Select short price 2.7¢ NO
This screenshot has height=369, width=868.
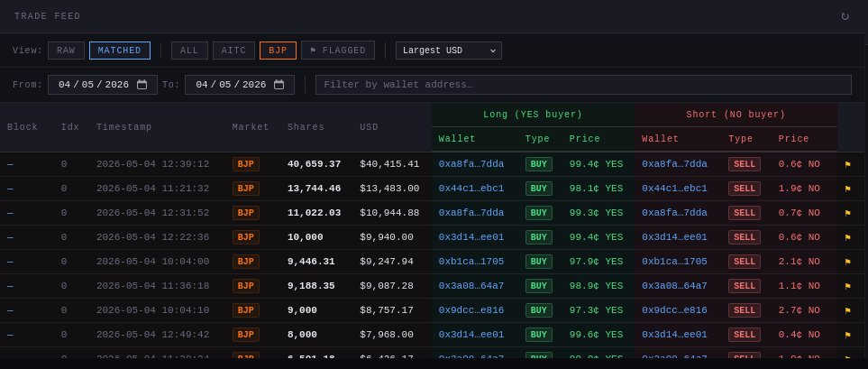point(799,310)
